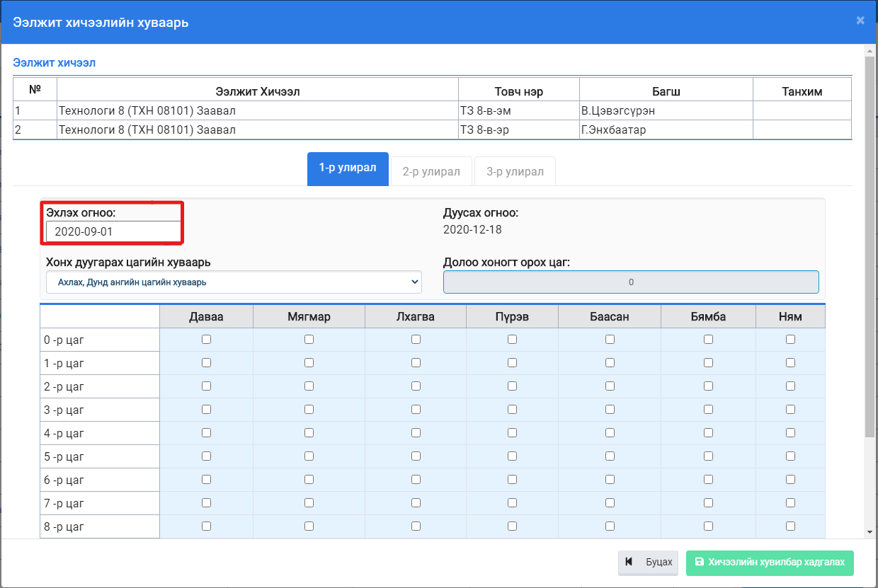Check Пүрэв for 1 -р цаг
Screen dimensions: 878x588
pos(512,363)
